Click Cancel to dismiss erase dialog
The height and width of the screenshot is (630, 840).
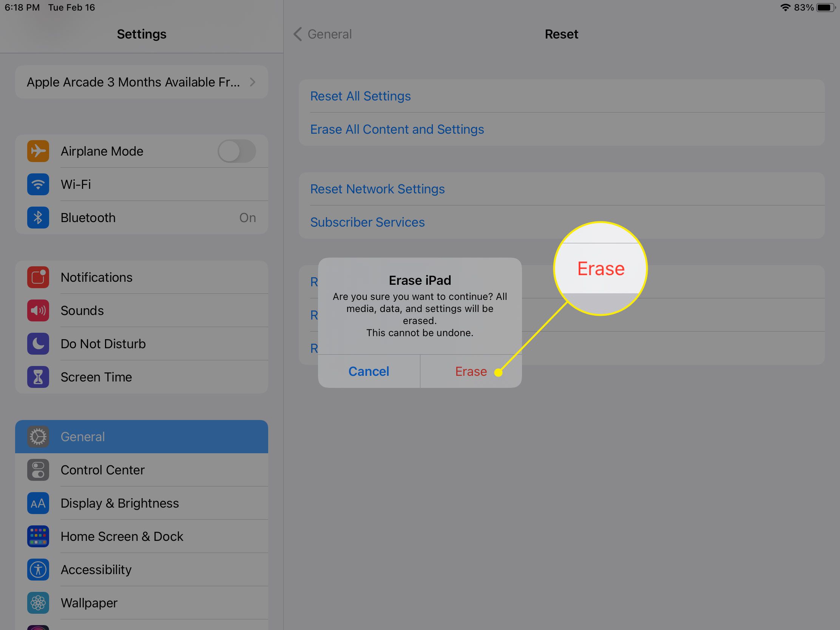click(368, 371)
